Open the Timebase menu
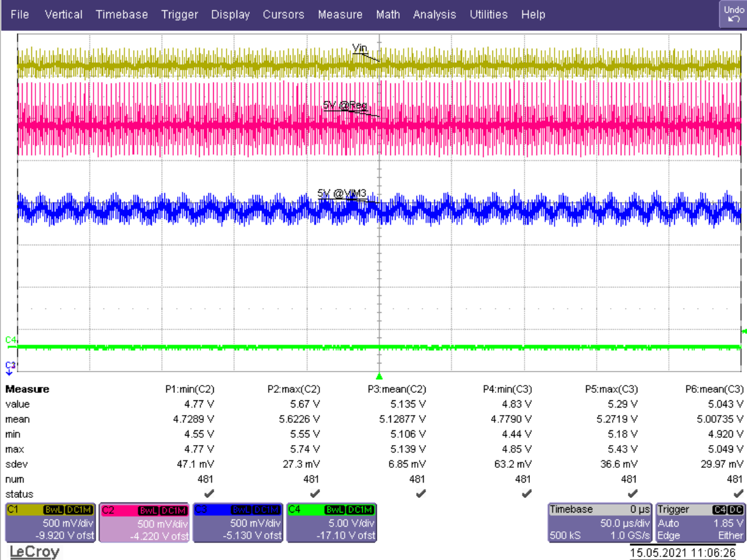The image size is (747, 560). (x=122, y=15)
